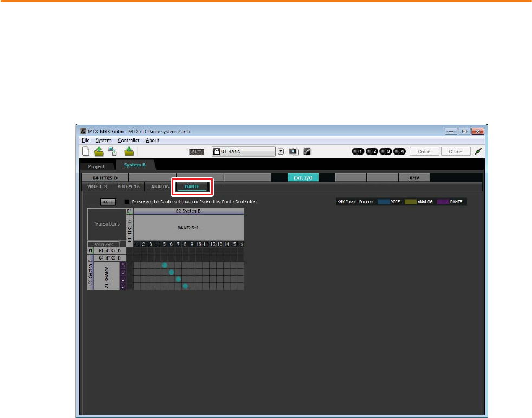Viewport: 532px width, 418px height.
Task: Click the XMV Input Source label
Action: pyautogui.click(x=355, y=202)
